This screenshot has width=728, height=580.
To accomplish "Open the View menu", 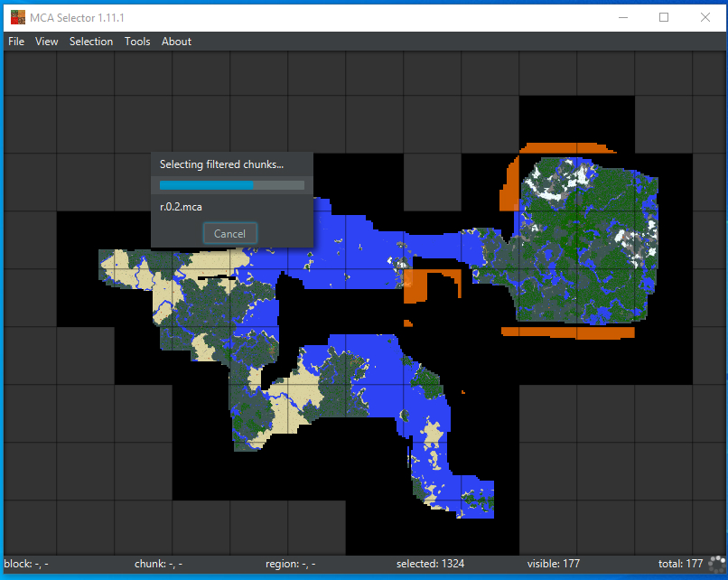I will coord(46,41).
